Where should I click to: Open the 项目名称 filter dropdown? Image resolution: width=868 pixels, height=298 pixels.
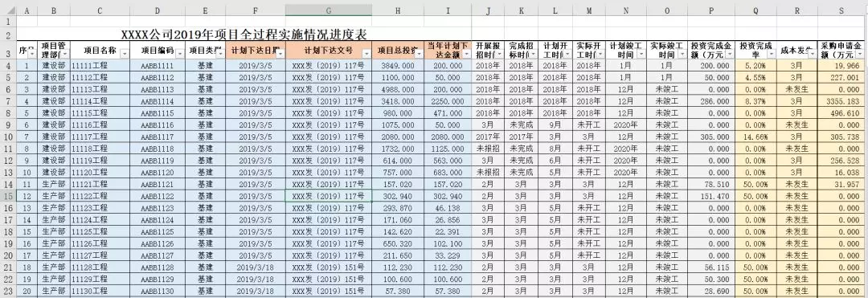coord(124,54)
